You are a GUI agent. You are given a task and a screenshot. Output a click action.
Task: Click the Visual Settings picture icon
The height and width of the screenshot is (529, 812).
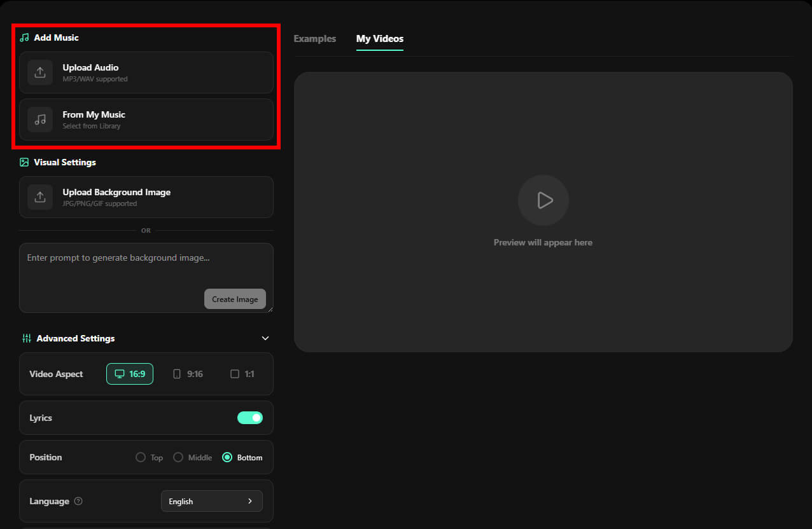24,162
